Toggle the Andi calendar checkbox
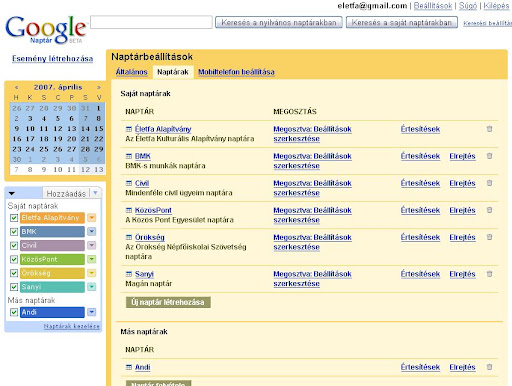Image resolution: width=512 pixels, height=386 pixels. click(14, 312)
